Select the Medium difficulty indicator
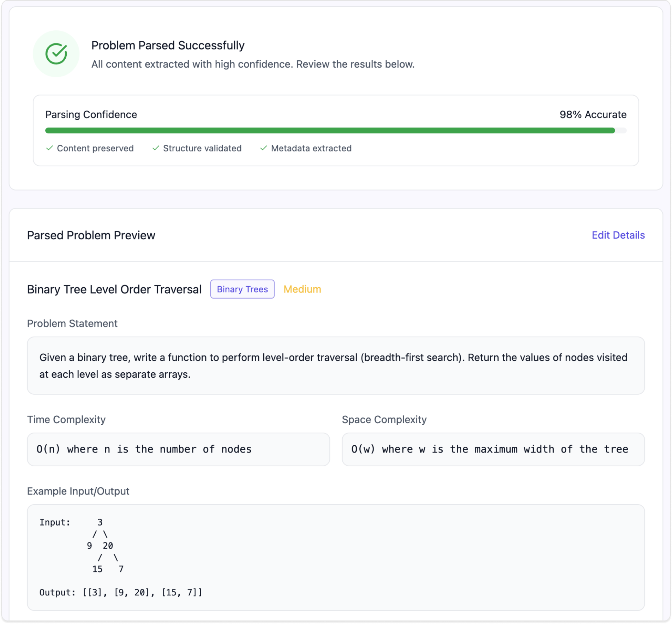The width and height of the screenshot is (672, 624). coord(302,289)
